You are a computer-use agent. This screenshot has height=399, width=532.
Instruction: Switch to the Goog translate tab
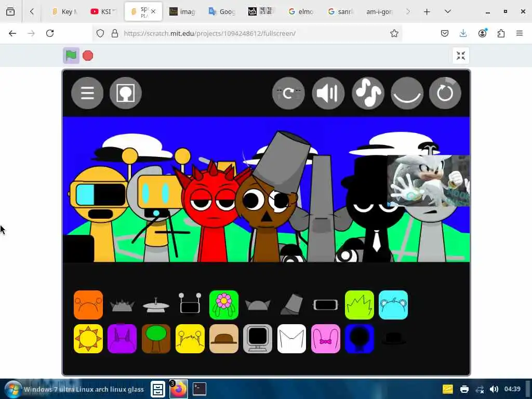click(x=222, y=11)
